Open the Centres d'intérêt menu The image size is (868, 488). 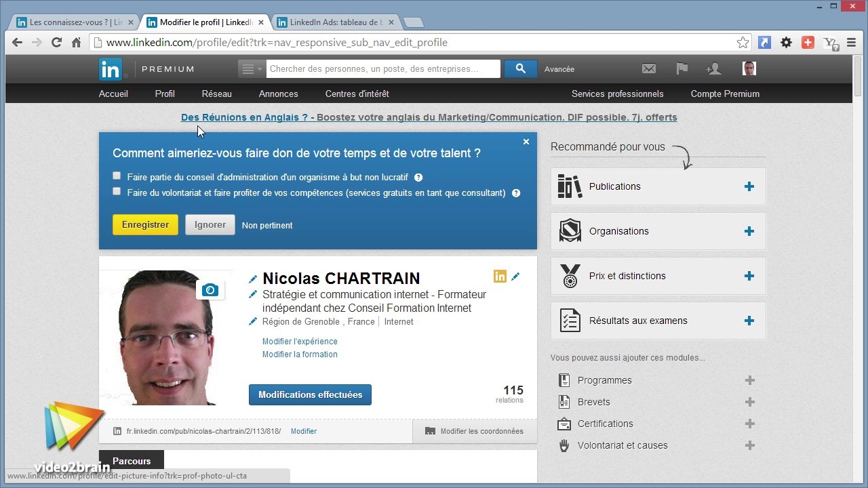tap(357, 94)
